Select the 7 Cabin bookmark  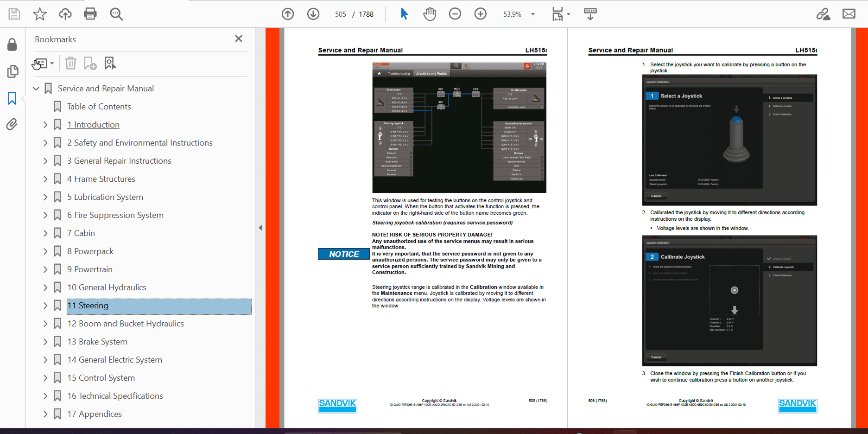81,233
